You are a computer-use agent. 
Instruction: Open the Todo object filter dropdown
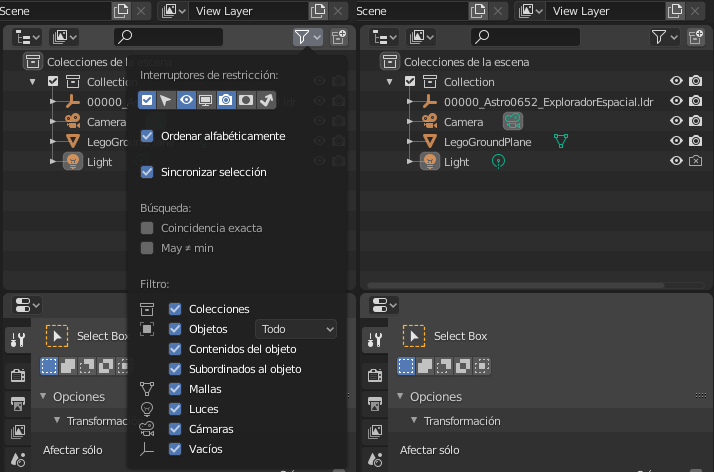click(x=296, y=329)
